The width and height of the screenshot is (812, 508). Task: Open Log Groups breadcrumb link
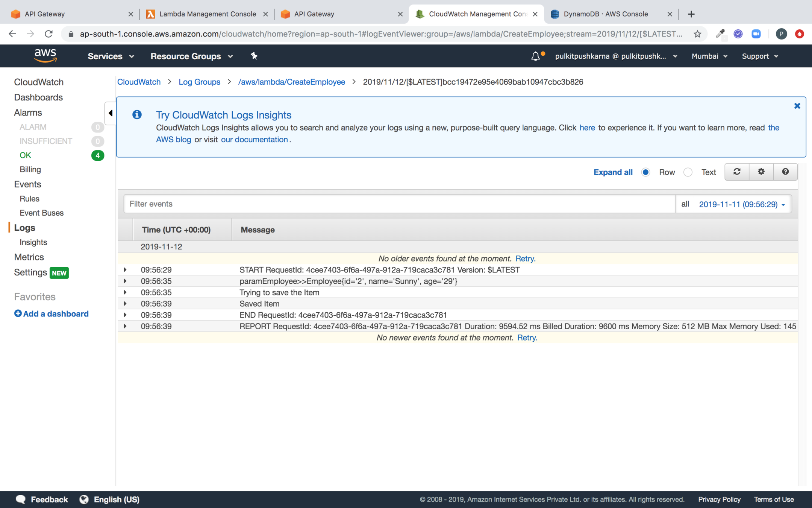(199, 82)
